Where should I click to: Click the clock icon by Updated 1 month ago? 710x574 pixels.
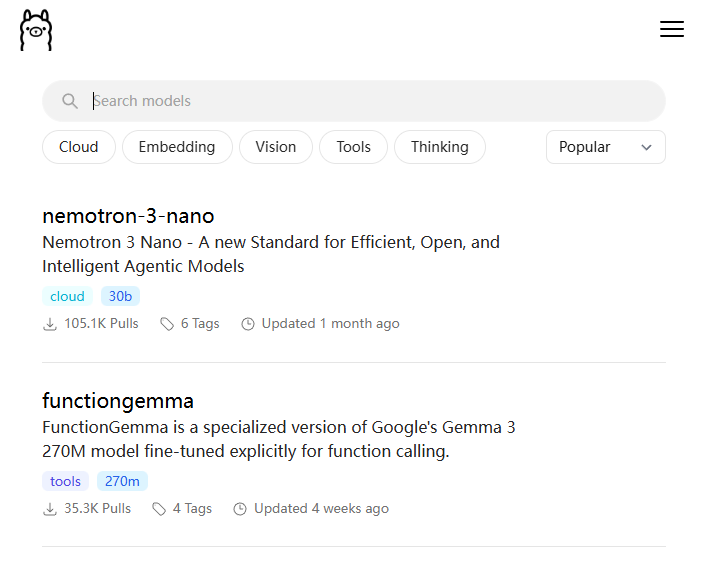tap(248, 324)
